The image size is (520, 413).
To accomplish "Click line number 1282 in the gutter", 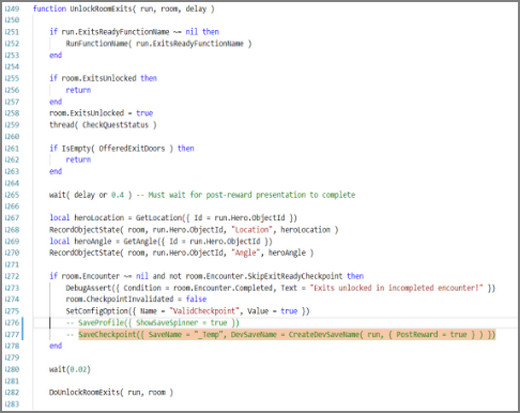I will pyautogui.click(x=12, y=392).
